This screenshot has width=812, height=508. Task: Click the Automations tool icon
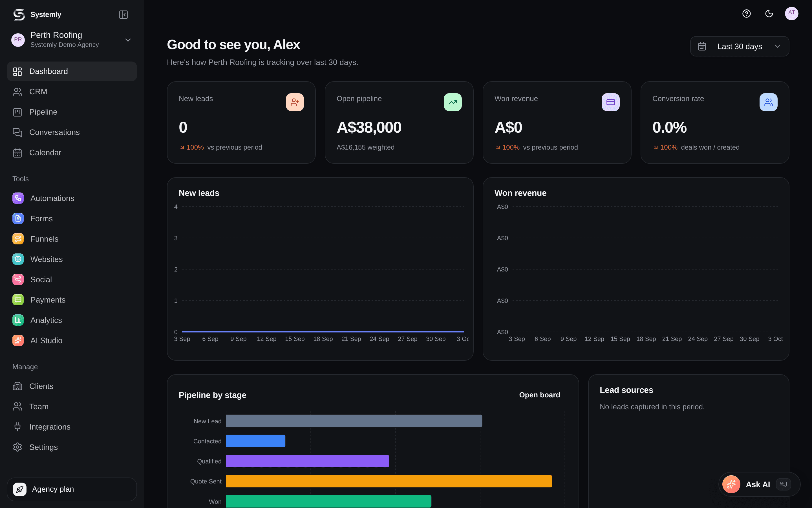(x=18, y=198)
